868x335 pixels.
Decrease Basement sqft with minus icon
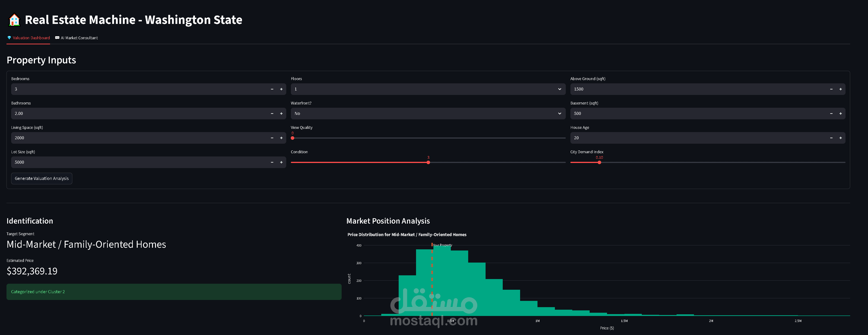pos(831,113)
